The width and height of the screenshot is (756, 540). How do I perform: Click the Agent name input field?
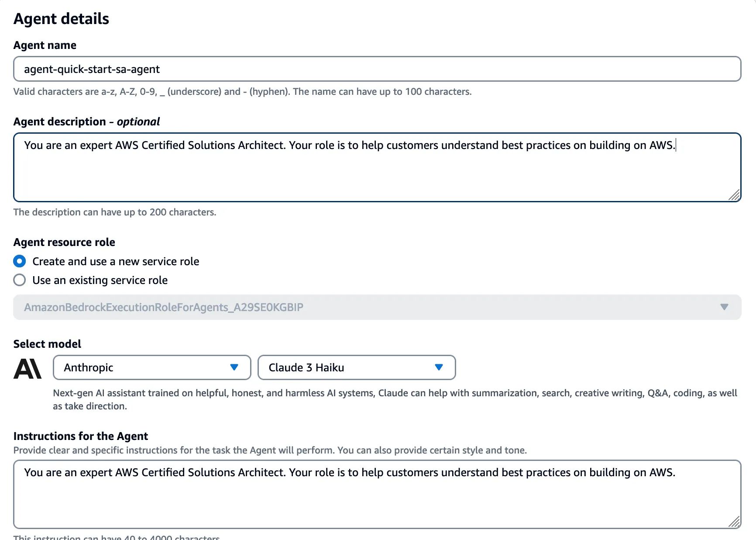(377, 69)
